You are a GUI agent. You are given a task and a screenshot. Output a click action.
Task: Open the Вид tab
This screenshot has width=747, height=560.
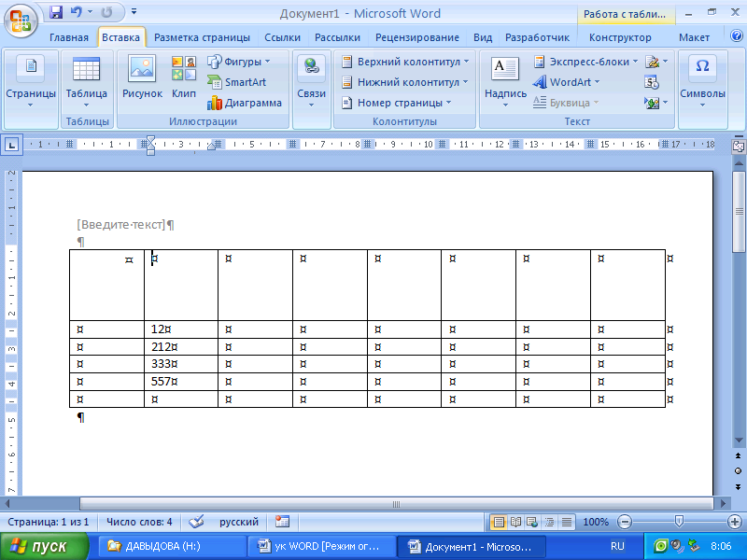(483, 37)
